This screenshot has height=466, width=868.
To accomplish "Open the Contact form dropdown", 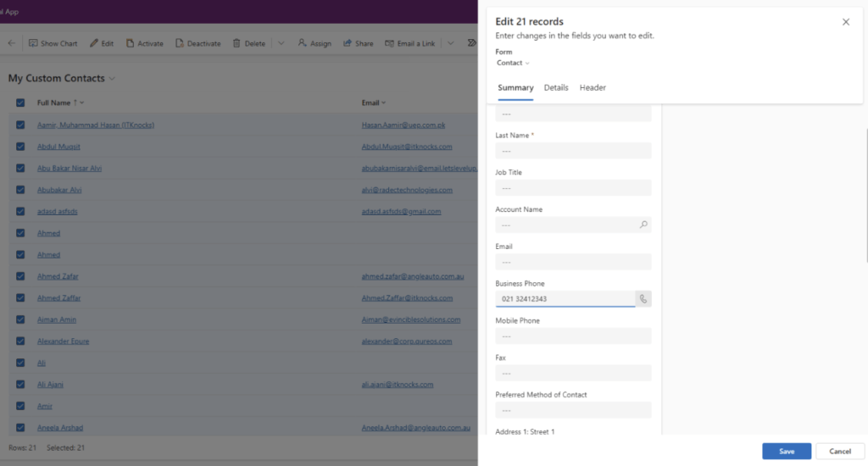I will coord(513,63).
